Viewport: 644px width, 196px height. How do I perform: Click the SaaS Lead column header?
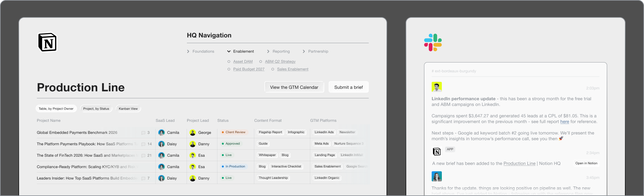(x=165, y=121)
